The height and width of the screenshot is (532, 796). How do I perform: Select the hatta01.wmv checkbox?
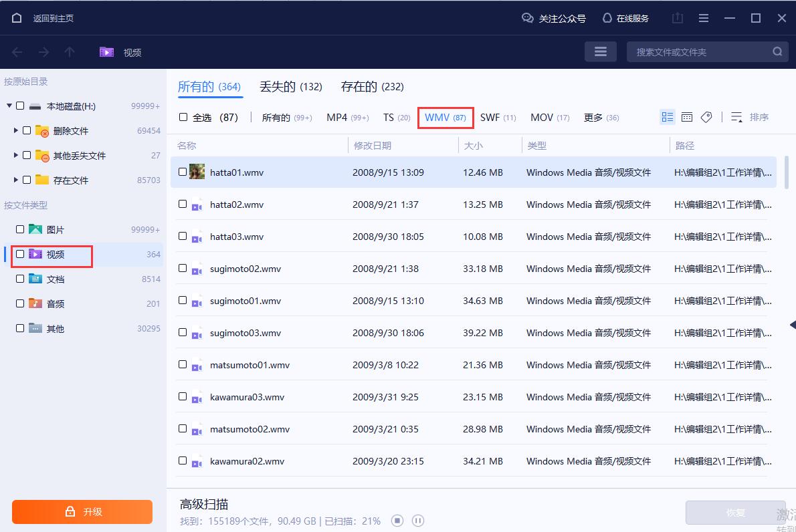(x=182, y=172)
